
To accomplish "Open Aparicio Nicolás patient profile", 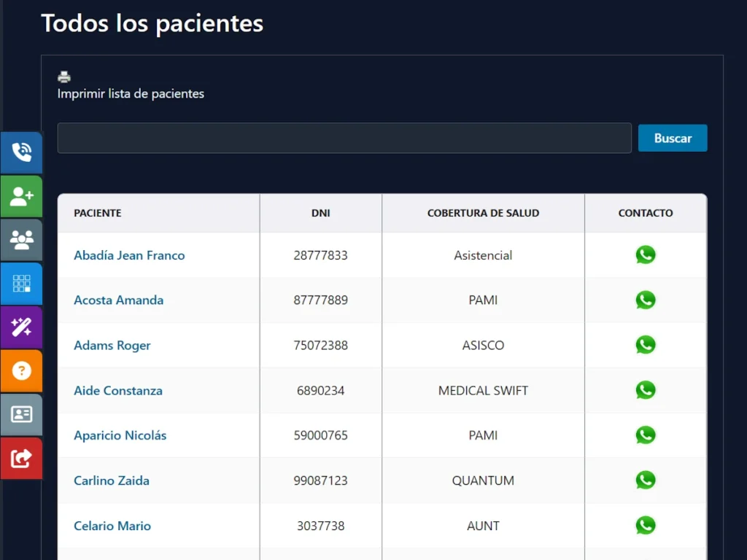I will (x=120, y=435).
